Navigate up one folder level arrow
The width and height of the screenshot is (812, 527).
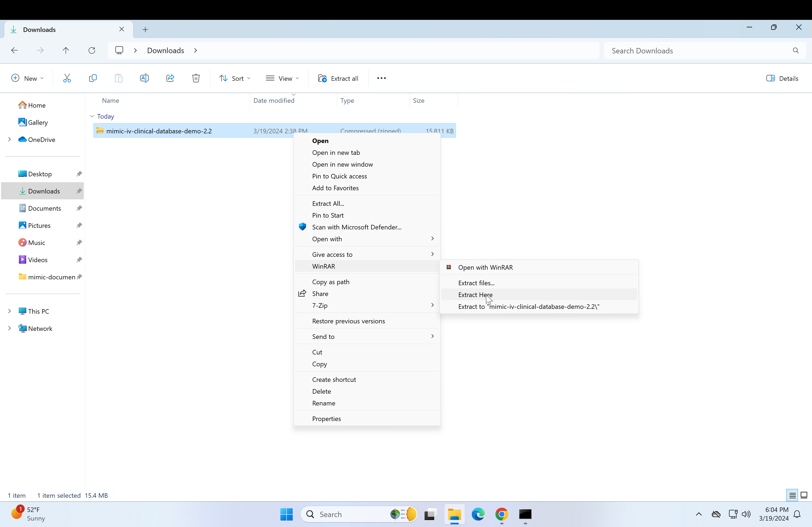66,50
